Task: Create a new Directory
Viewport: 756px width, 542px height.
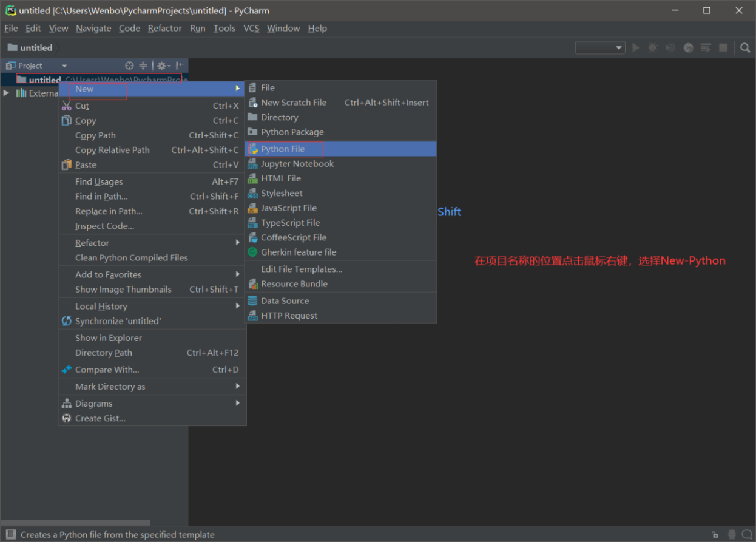Action: (x=340, y=117)
